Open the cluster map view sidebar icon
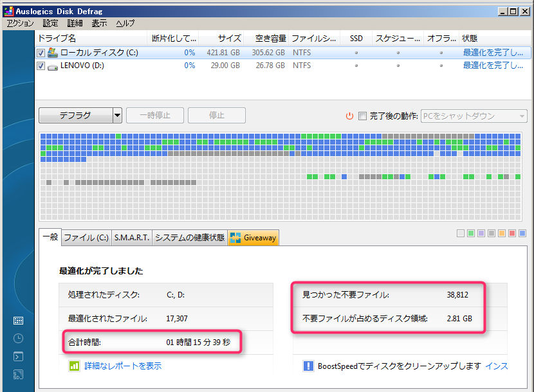 tap(18, 320)
